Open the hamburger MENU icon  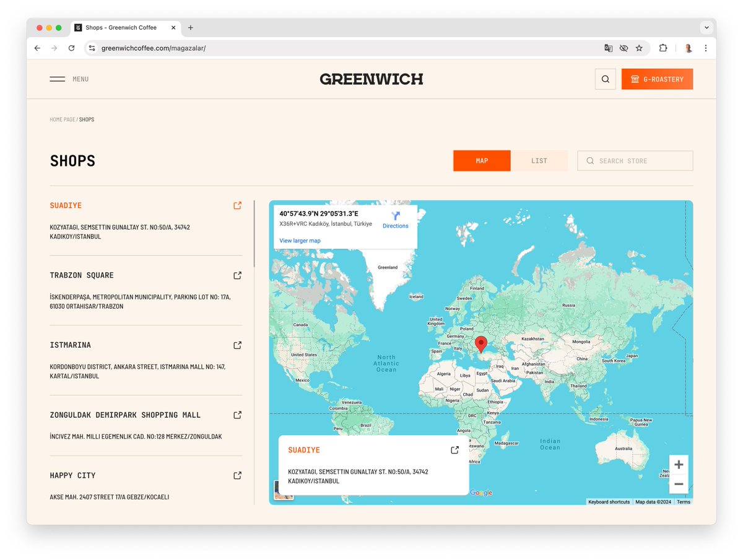coord(58,79)
